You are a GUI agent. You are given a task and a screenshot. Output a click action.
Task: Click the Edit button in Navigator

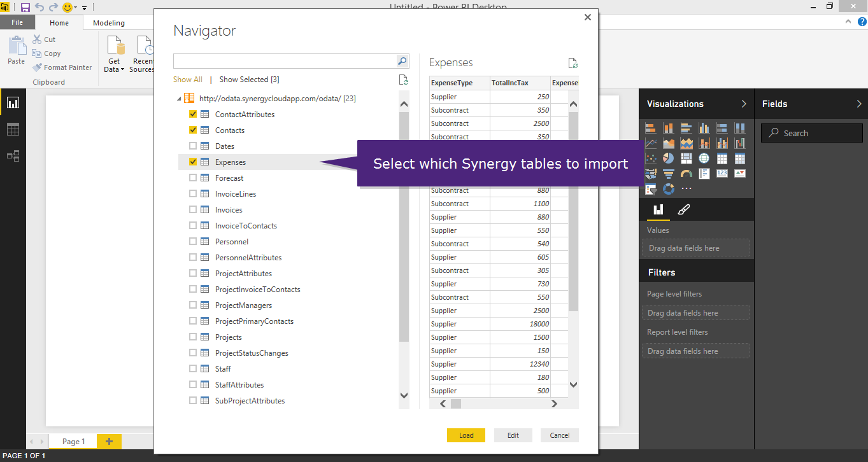pos(513,435)
